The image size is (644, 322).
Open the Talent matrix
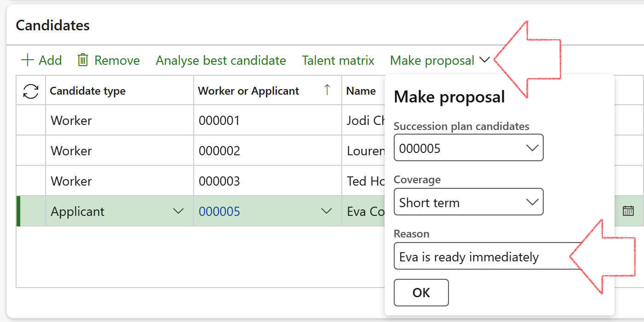click(x=338, y=60)
